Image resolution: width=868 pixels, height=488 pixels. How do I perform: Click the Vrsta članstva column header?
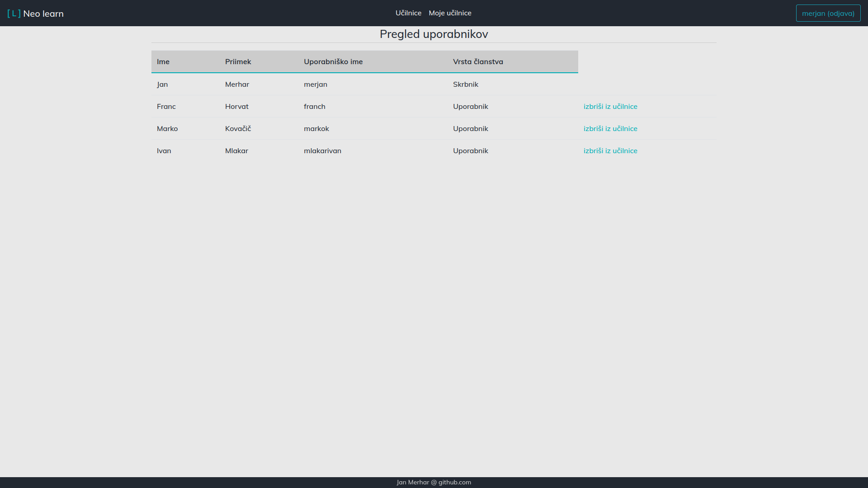point(478,62)
